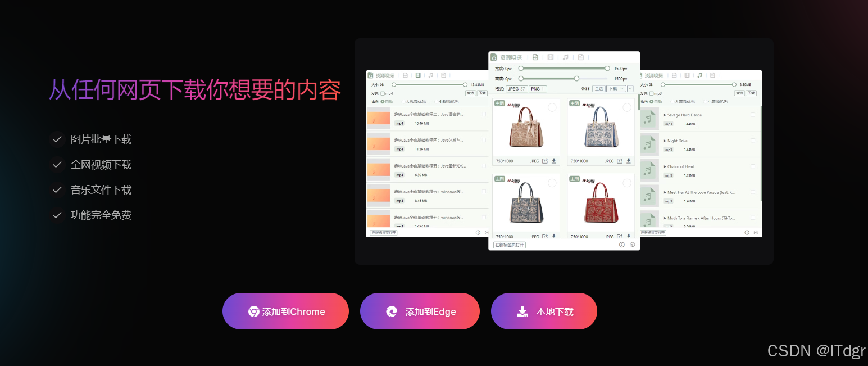The height and width of the screenshot is (366, 868).
Task: Select 小音频优先 sort option
Action: [716, 102]
